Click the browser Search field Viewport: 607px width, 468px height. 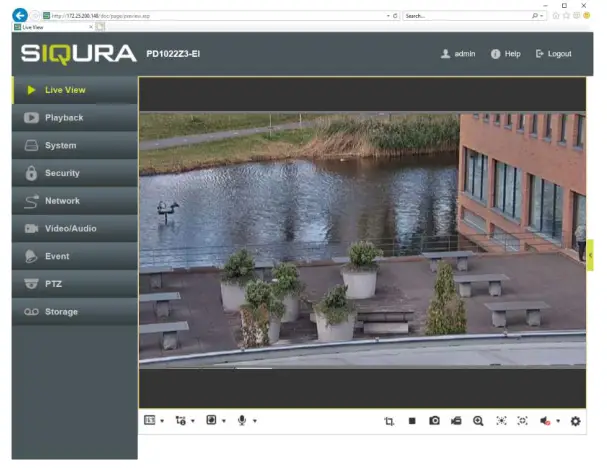click(468, 16)
